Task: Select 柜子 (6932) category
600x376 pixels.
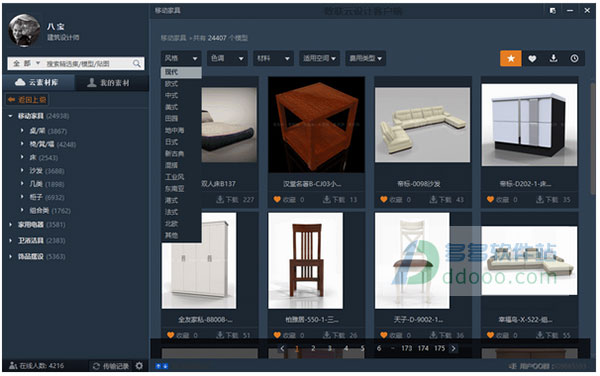Action: (47, 197)
